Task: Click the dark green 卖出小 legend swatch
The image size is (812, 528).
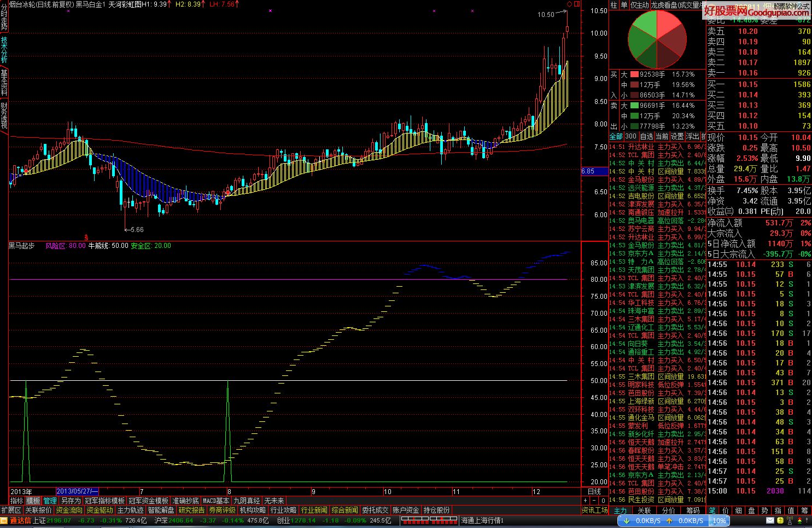Action: tap(634, 126)
